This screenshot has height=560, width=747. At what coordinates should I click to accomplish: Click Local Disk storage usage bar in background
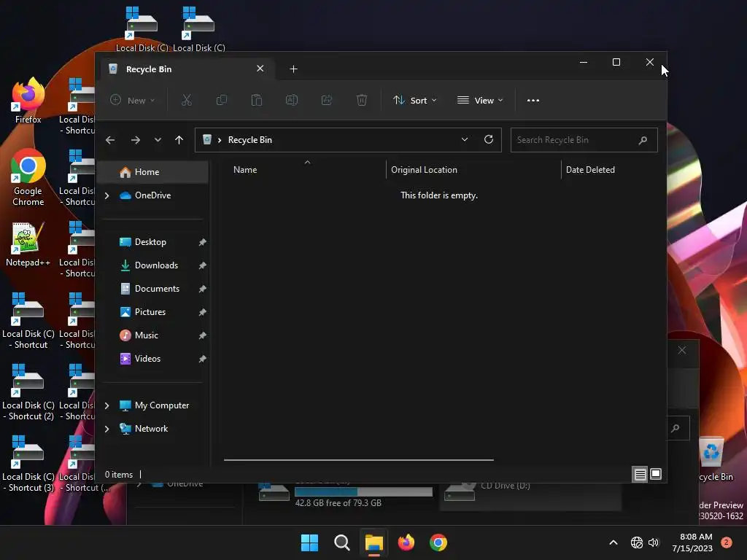(363, 491)
